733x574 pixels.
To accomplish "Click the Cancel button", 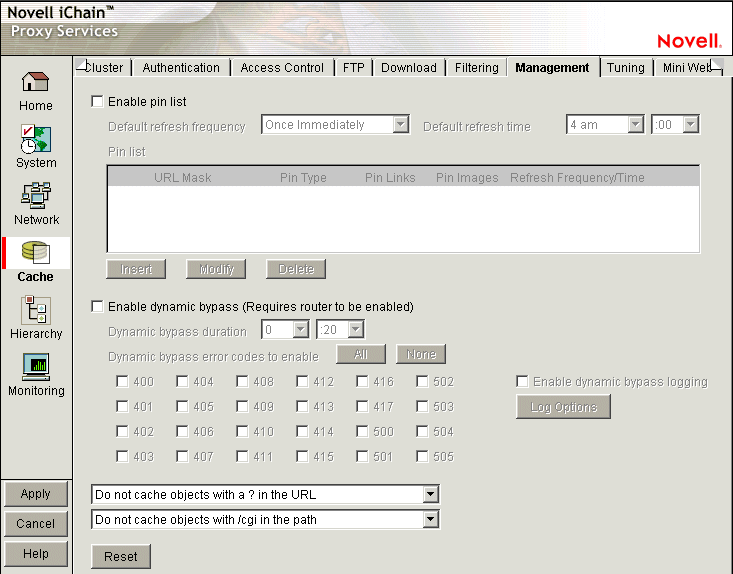I will click(36, 524).
